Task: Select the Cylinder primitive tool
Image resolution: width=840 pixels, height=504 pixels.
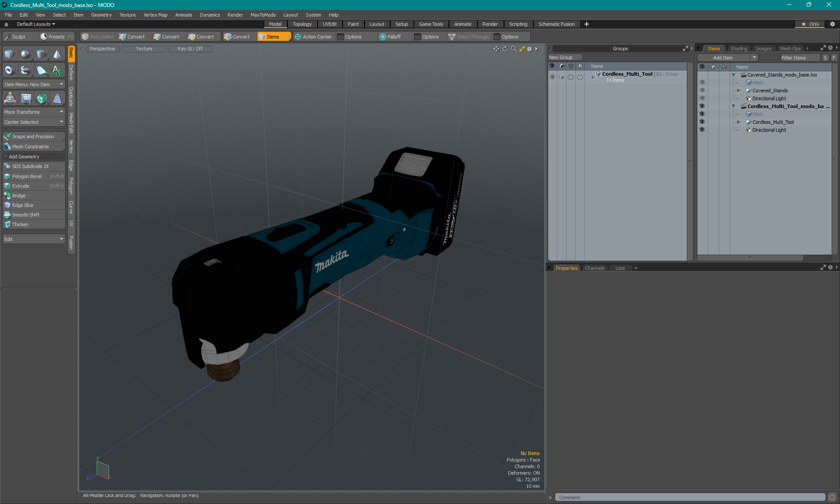Action: tap(41, 54)
